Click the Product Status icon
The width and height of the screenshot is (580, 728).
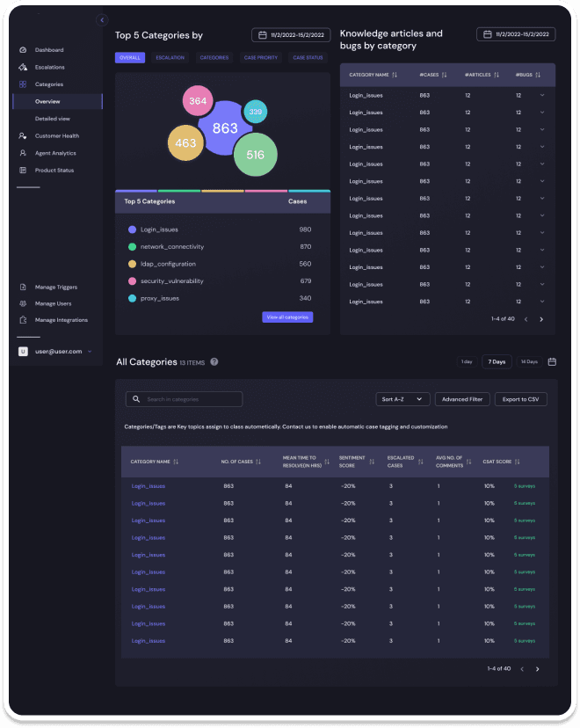(23, 170)
